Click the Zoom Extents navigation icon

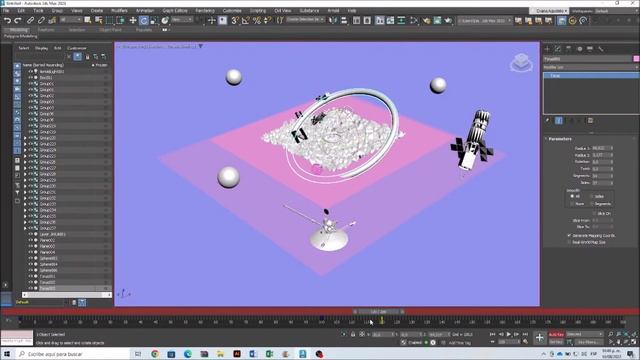[x=626, y=335]
